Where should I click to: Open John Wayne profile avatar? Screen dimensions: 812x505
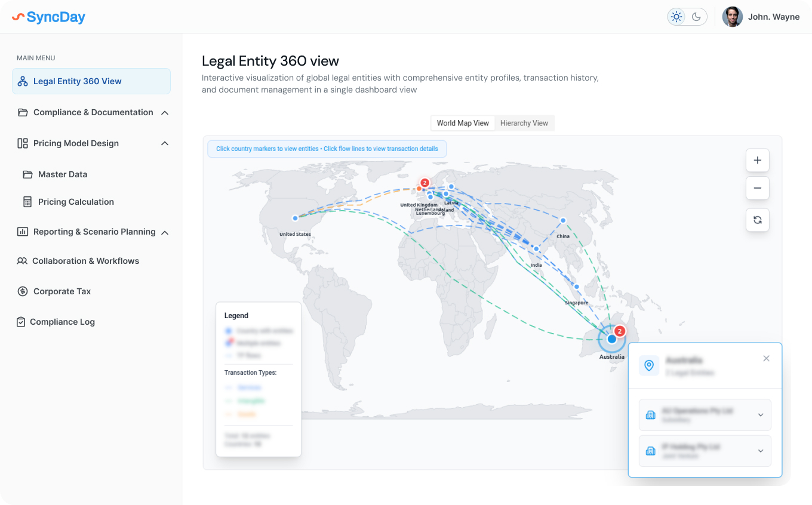(x=732, y=17)
